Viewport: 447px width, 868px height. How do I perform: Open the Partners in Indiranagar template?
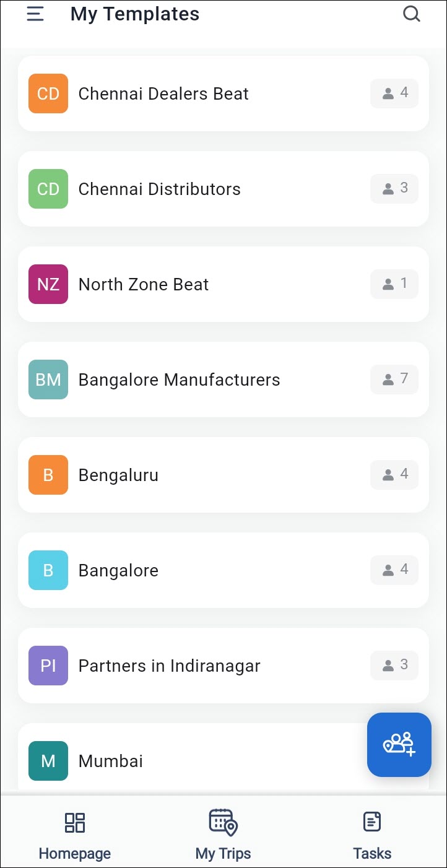click(x=223, y=666)
